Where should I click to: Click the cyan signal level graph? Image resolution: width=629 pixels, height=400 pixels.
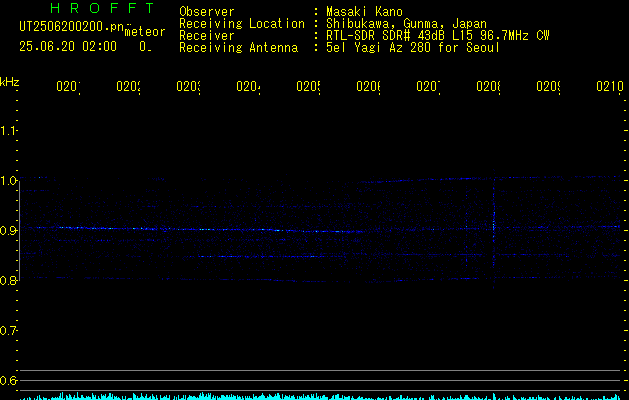pos(321,396)
